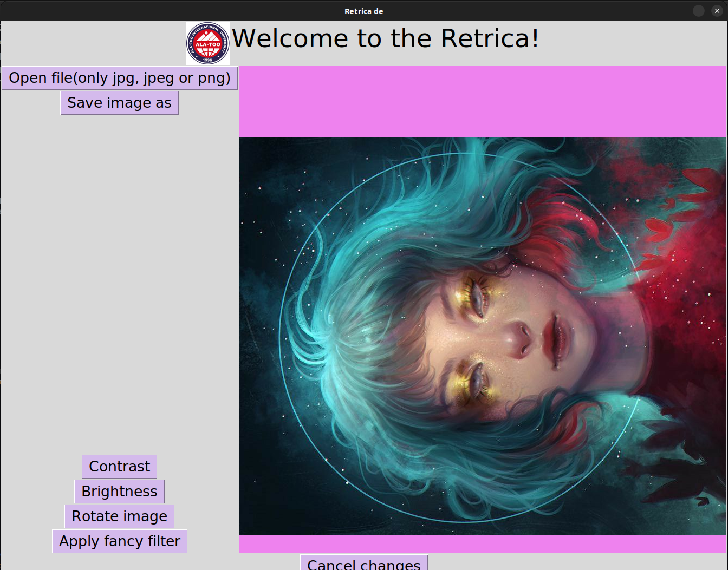This screenshot has width=728, height=570.
Task: Cancel changes made to the image
Action: click(363, 565)
